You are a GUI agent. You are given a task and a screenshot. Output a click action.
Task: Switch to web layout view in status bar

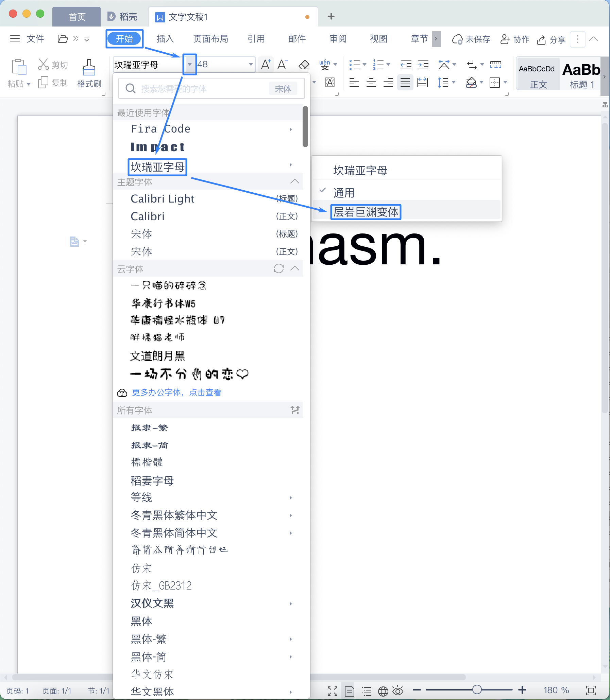point(383,691)
